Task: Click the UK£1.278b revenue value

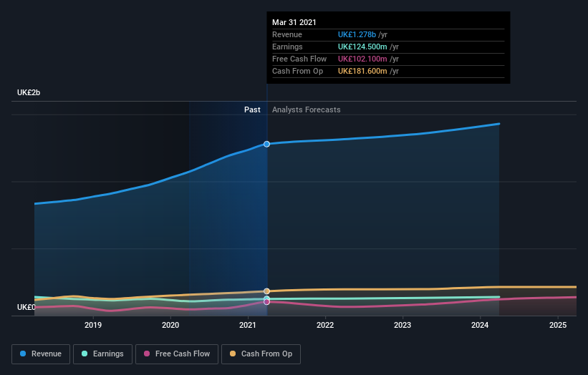Action: click(x=357, y=34)
